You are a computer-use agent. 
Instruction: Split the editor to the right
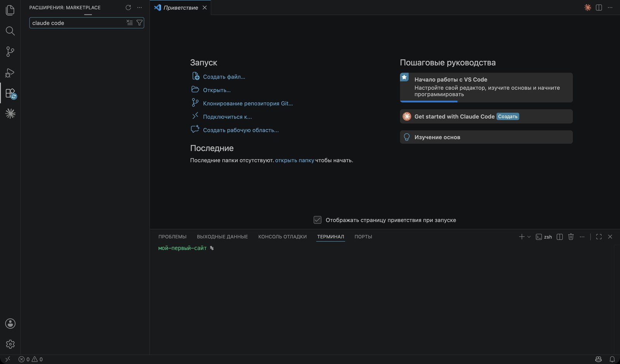(x=599, y=7)
